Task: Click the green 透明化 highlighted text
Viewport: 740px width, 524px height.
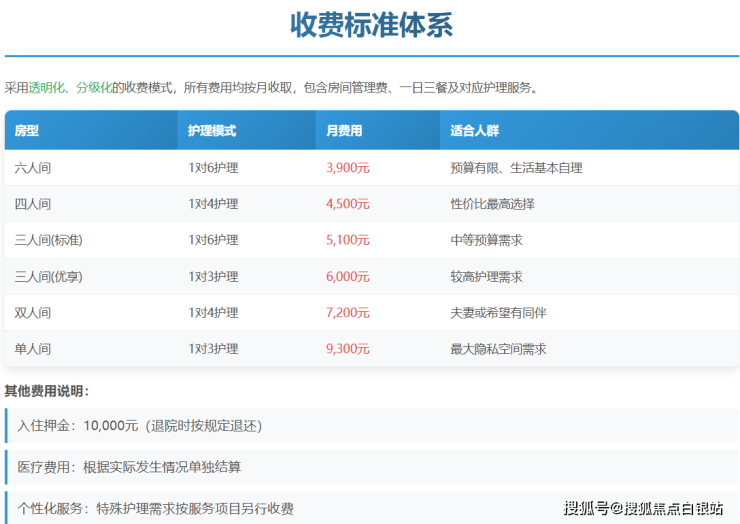Action: click(x=46, y=88)
